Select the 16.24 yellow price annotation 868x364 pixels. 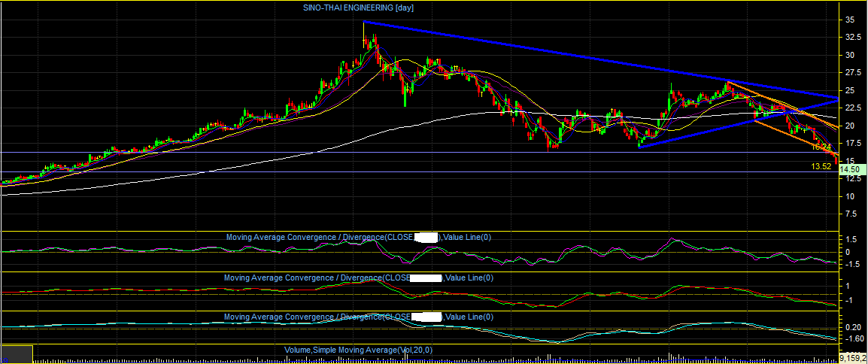[x=821, y=147]
